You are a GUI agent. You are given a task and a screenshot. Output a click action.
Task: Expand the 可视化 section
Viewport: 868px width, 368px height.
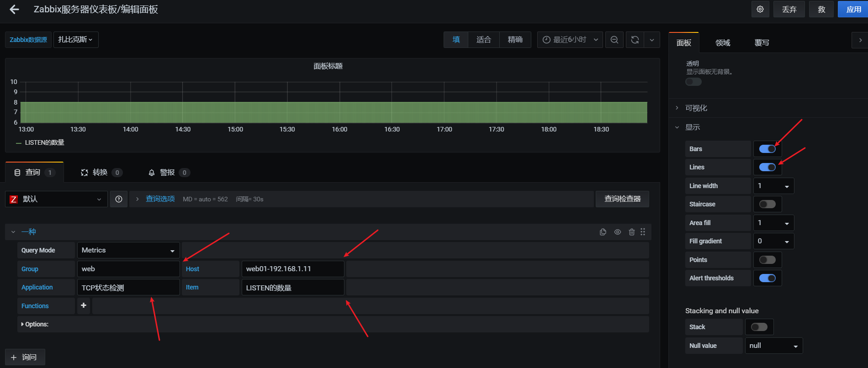[x=696, y=108]
